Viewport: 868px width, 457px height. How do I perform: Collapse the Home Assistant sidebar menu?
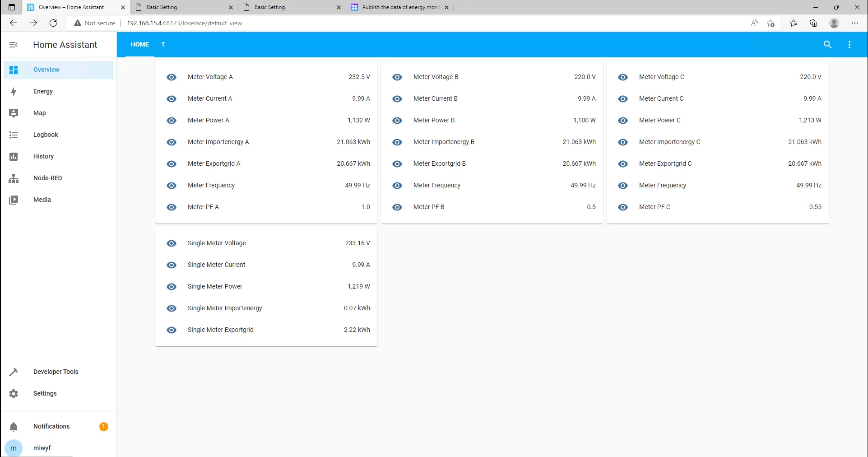(14, 45)
